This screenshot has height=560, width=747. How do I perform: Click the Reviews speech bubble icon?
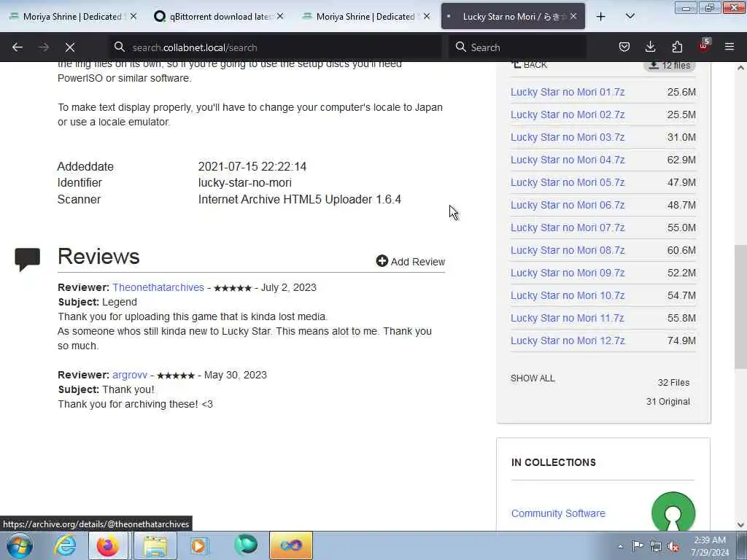coord(28,259)
